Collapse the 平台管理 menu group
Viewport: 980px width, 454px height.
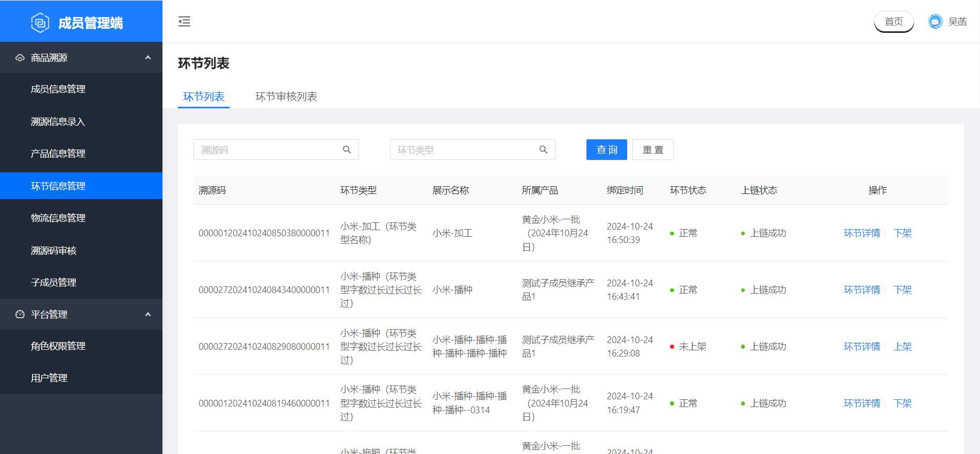coord(148,314)
